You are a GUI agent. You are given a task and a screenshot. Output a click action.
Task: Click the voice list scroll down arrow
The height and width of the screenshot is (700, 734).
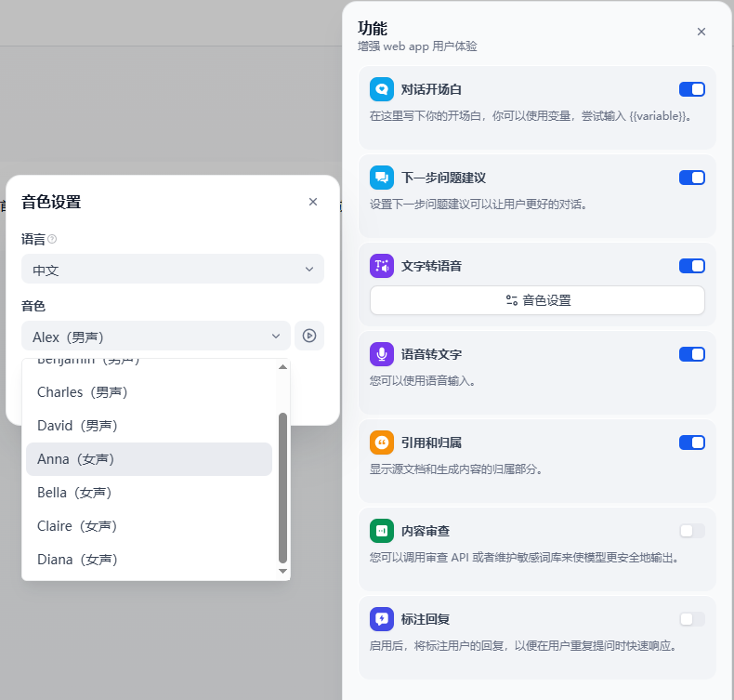[x=282, y=571]
